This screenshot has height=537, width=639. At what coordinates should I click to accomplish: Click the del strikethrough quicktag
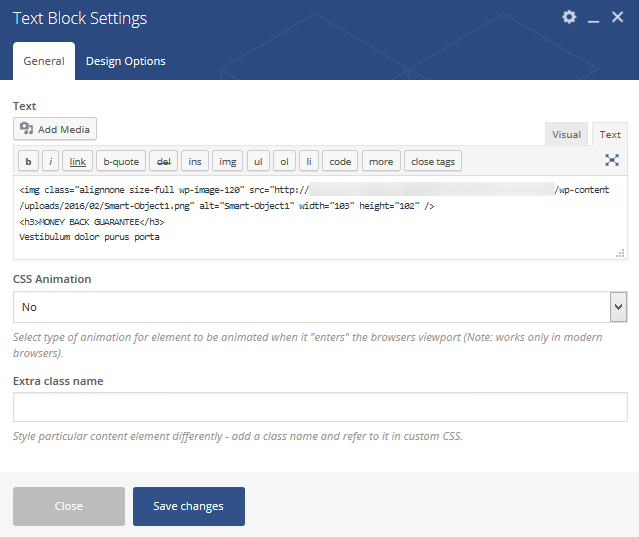click(164, 161)
